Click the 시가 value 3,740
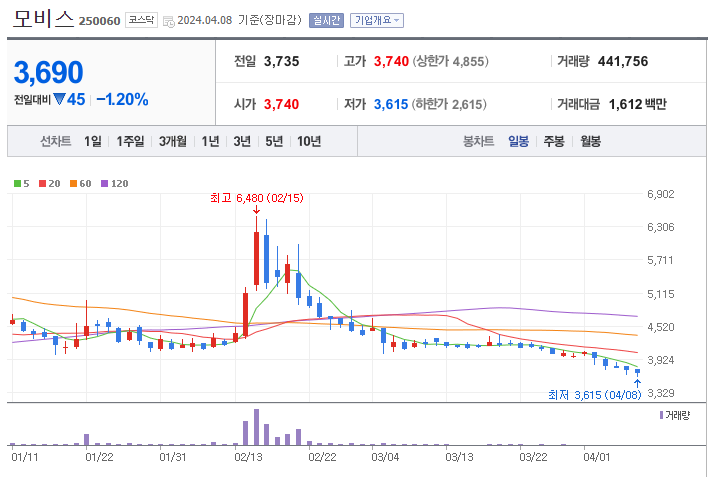708x477 pixels. click(x=281, y=104)
